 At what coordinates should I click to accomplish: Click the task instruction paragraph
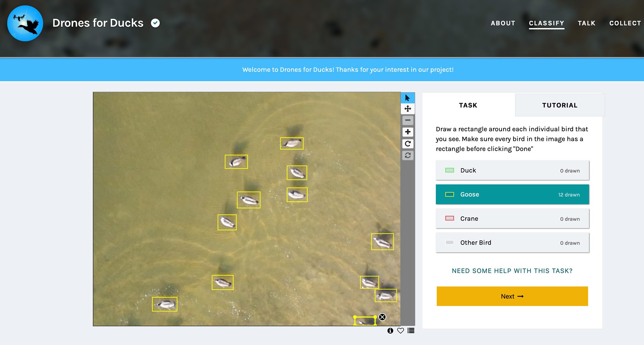click(x=512, y=139)
